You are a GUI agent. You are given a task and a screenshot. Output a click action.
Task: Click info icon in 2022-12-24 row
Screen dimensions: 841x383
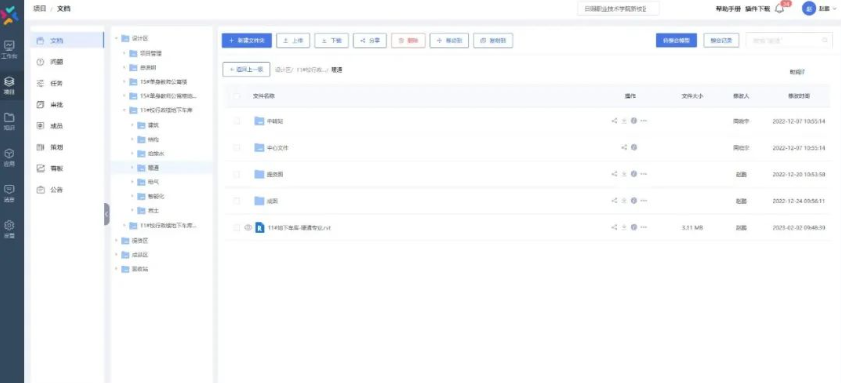pyautogui.click(x=634, y=201)
